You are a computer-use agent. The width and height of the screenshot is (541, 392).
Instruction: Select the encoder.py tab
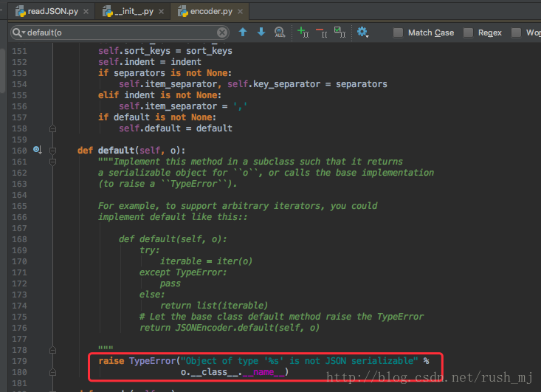point(211,11)
